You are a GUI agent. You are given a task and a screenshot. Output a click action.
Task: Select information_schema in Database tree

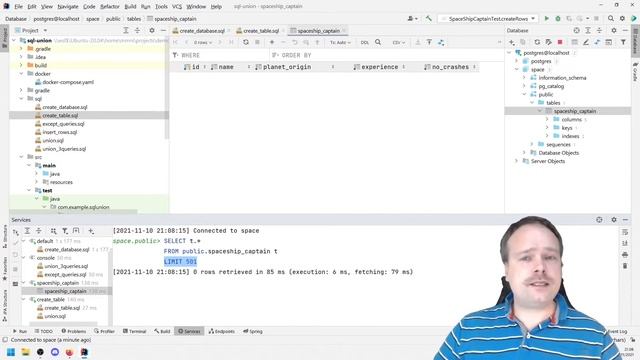[x=562, y=78]
